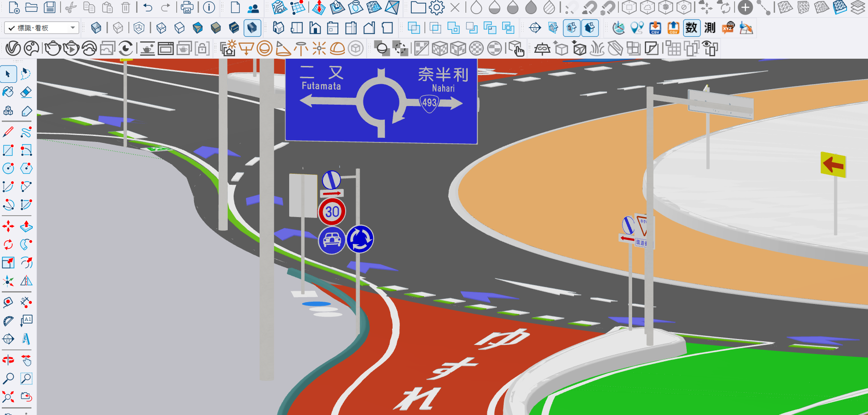Switch to Iso standard view
Image resolution: width=868 pixels, height=415 pixels.
click(278, 28)
